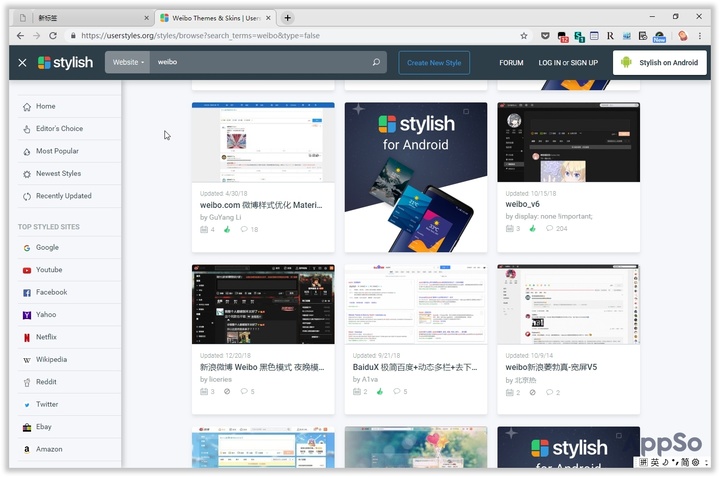Open a new browser tab with plus button
Screen dimensions: 720x477
[x=287, y=18]
